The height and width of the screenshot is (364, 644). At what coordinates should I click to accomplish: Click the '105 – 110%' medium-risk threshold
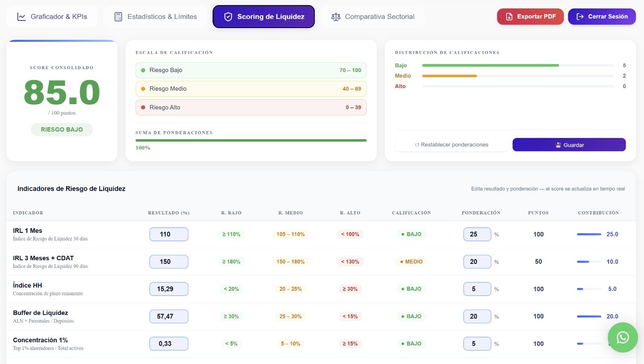291,234
